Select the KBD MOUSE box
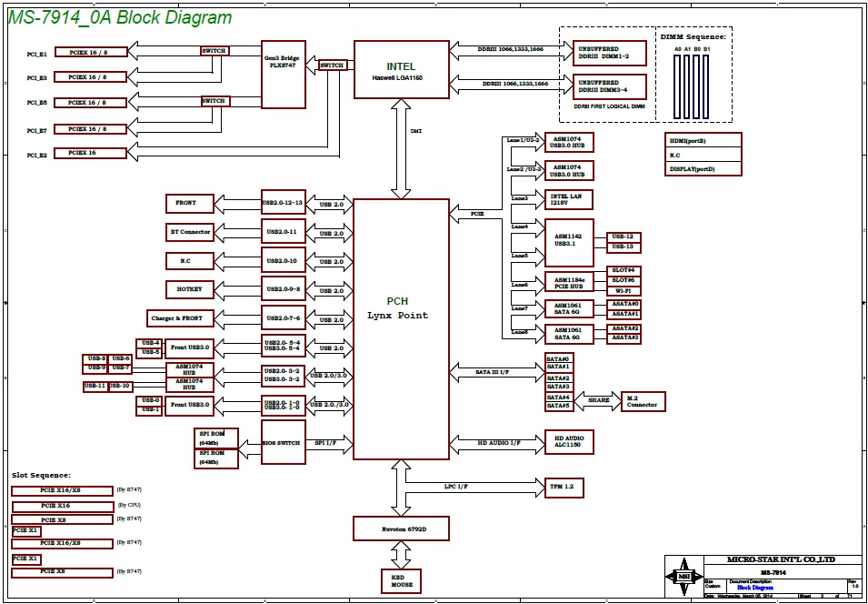The height and width of the screenshot is (604, 868). click(401, 580)
